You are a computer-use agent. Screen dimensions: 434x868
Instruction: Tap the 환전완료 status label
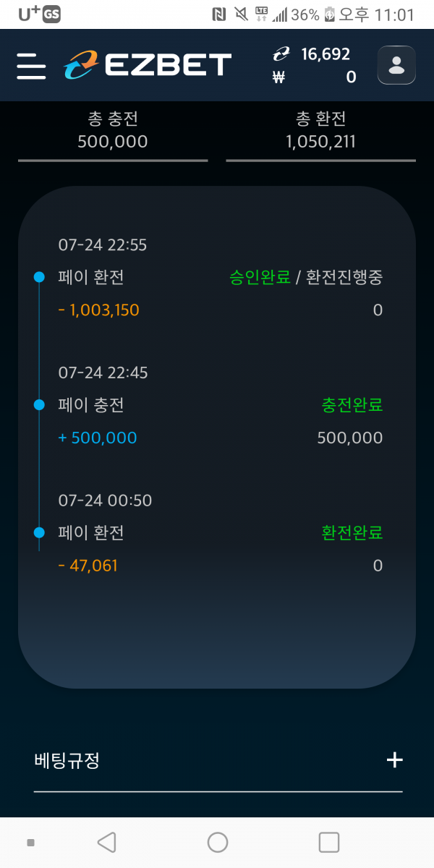(352, 533)
